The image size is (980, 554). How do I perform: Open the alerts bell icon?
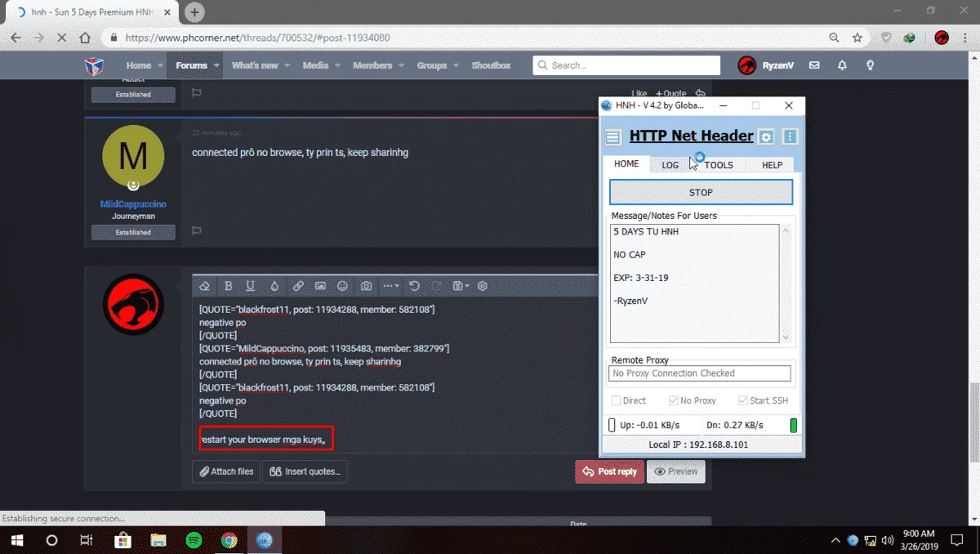pos(842,65)
